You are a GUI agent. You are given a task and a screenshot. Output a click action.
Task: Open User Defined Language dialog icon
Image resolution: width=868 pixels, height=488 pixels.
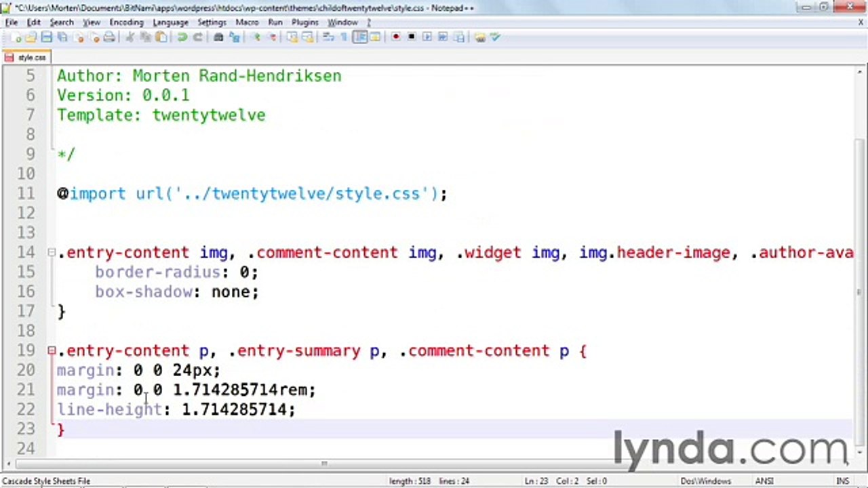point(375,37)
